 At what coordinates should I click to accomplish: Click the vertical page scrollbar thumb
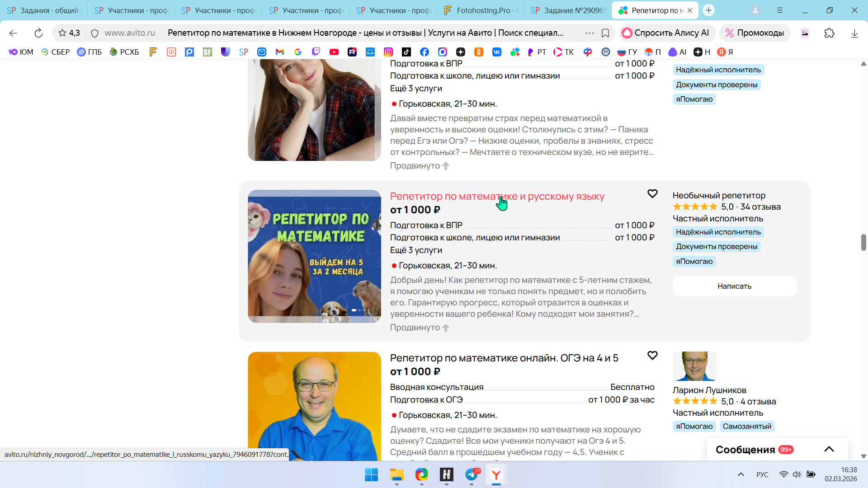pyautogui.click(x=863, y=242)
